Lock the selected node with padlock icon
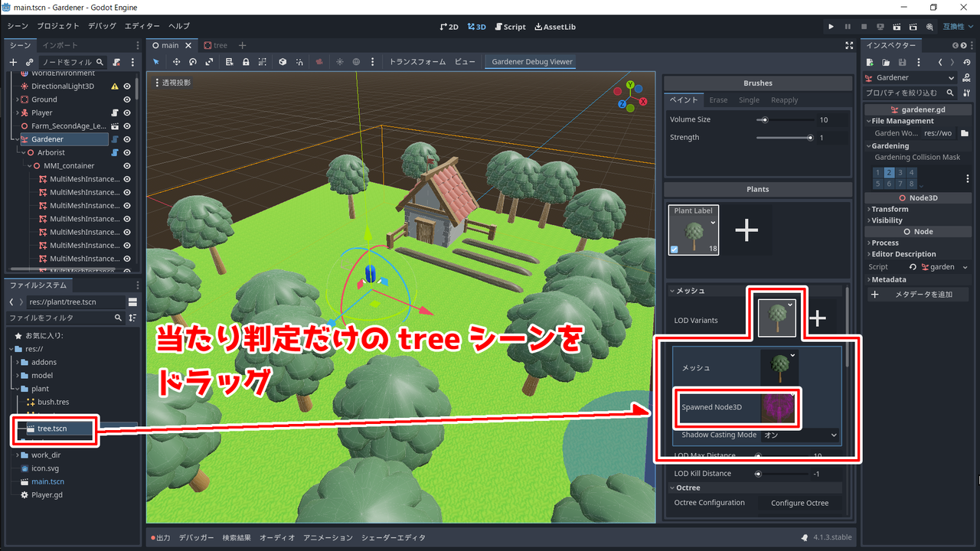The height and width of the screenshot is (551, 980). point(246,62)
